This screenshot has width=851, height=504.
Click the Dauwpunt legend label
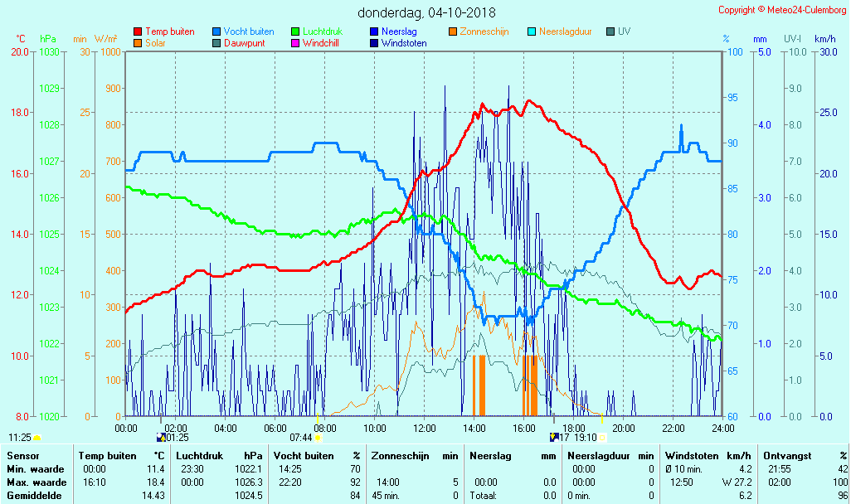tap(244, 43)
